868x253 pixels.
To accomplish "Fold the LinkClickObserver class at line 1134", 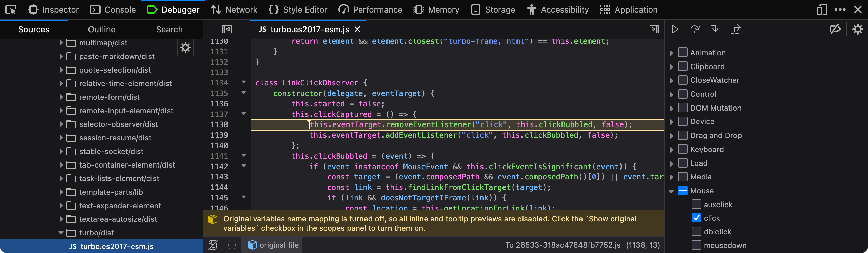I will [x=244, y=82].
